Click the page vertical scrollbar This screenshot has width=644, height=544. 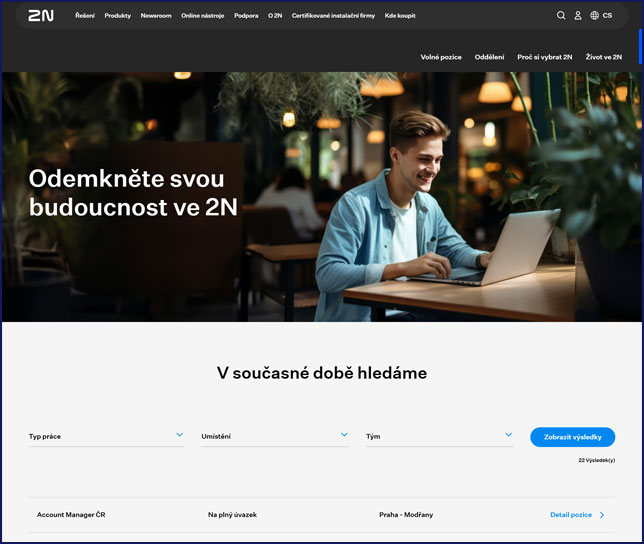[x=640, y=45]
